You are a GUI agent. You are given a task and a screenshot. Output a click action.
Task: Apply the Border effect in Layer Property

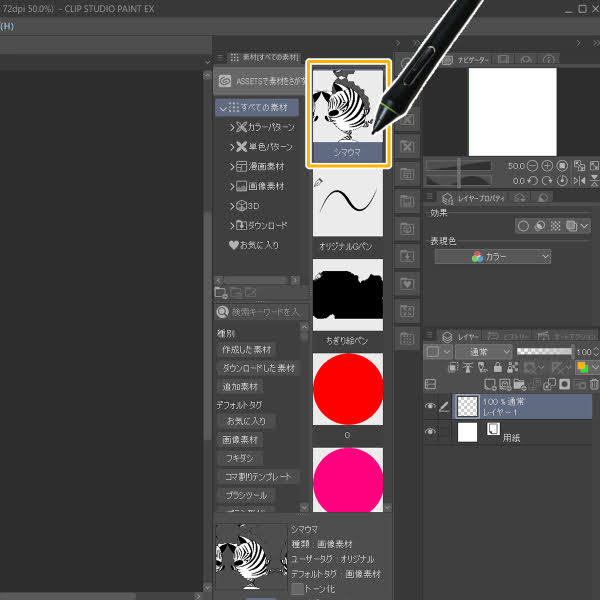523,226
